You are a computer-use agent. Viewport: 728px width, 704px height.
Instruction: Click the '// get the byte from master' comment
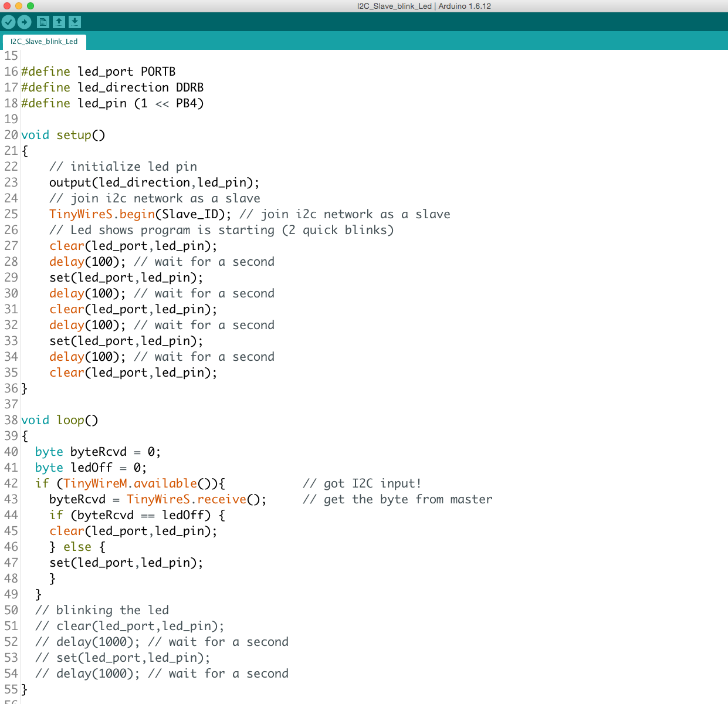point(398,499)
